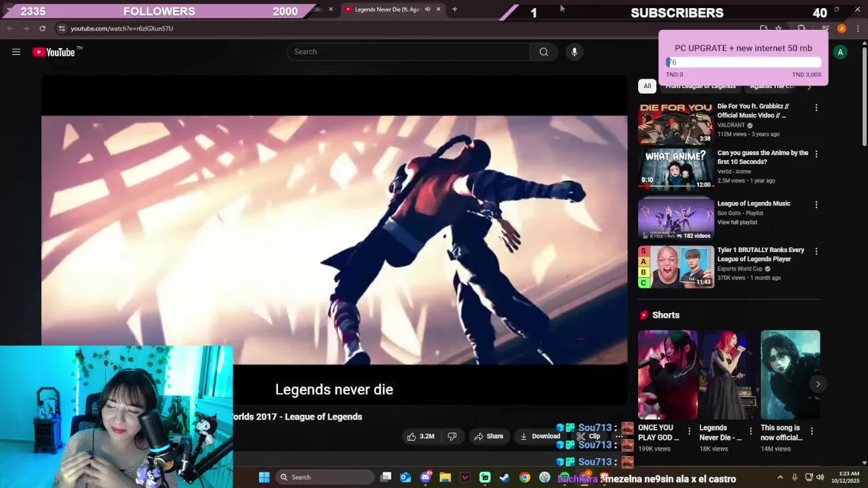
Task: Open Die For You video thumbnail
Action: pos(676,123)
